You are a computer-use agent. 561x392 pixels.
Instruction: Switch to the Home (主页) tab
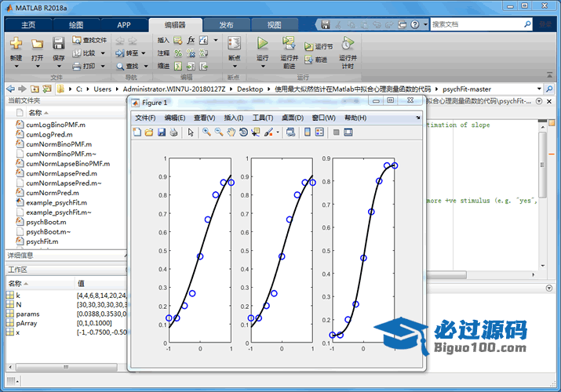click(x=28, y=25)
